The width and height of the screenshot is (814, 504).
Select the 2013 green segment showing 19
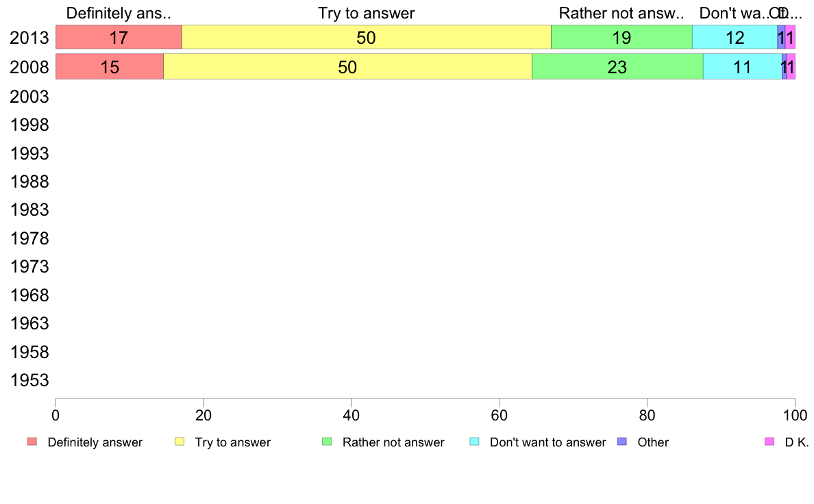tap(622, 38)
